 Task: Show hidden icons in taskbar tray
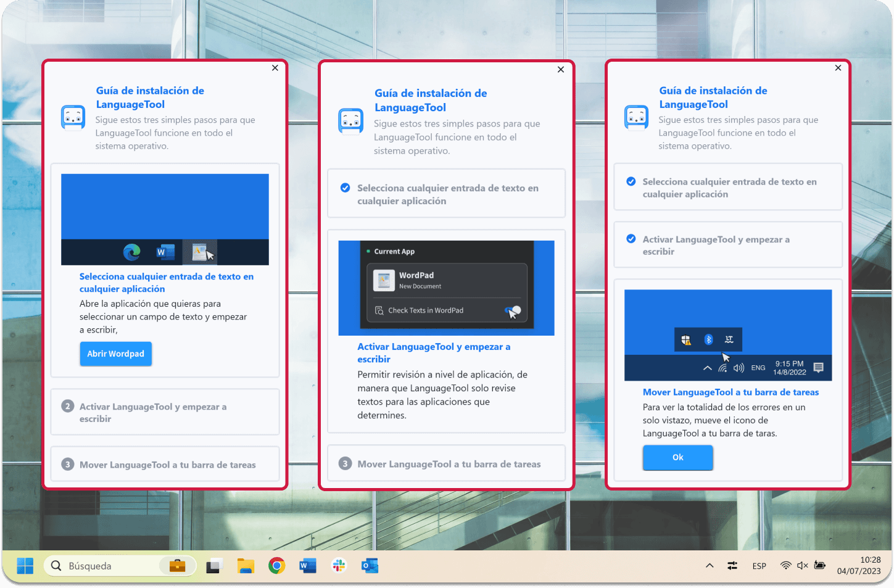click(710, 566)
